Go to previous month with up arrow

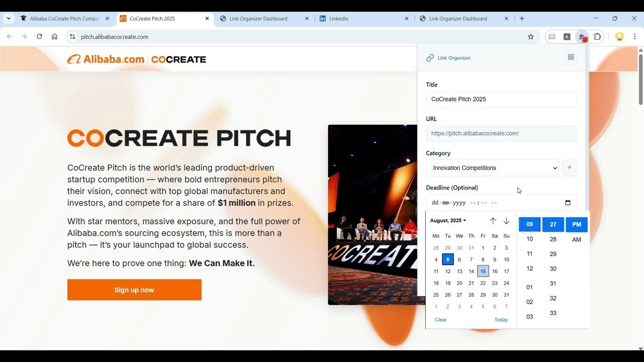coord(493,221)
